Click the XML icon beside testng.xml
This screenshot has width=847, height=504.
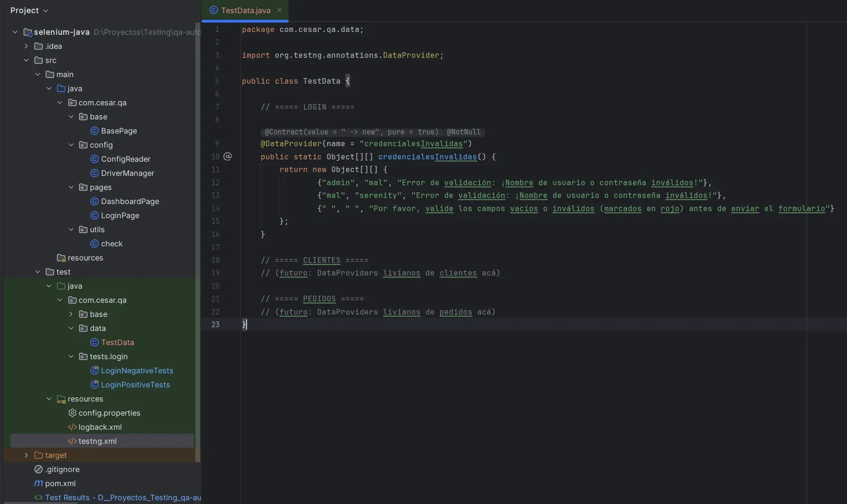click(x=73, y=441)
